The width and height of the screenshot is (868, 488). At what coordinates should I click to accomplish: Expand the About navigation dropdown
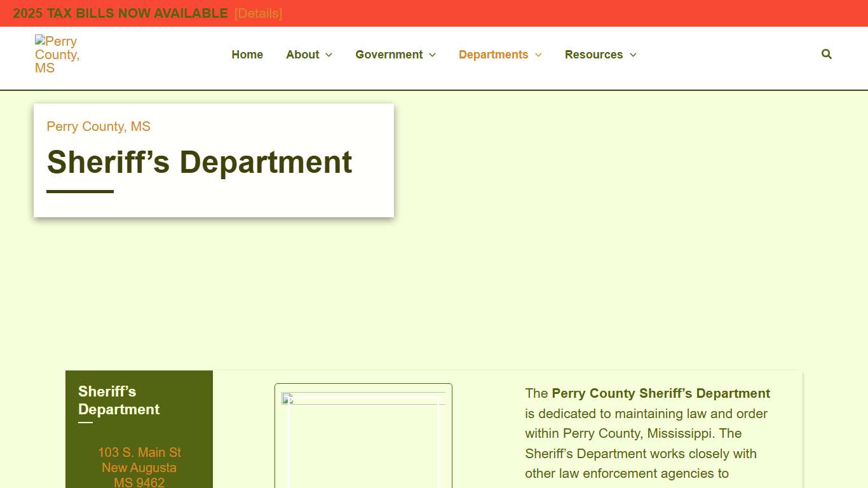[328, 55]
